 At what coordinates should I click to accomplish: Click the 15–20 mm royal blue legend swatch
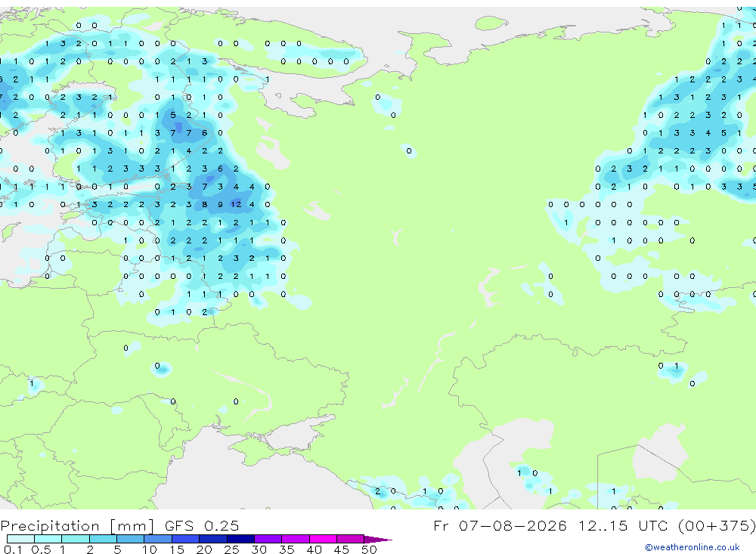(186, 539)
